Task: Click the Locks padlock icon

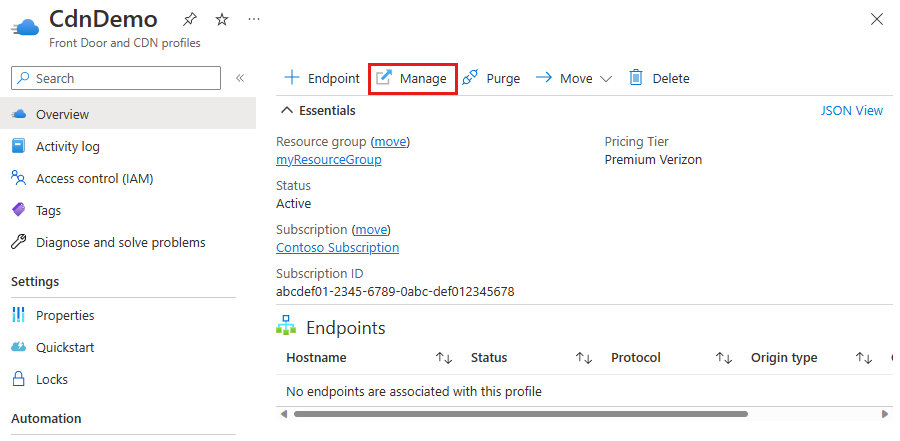Action: point(18,379)
